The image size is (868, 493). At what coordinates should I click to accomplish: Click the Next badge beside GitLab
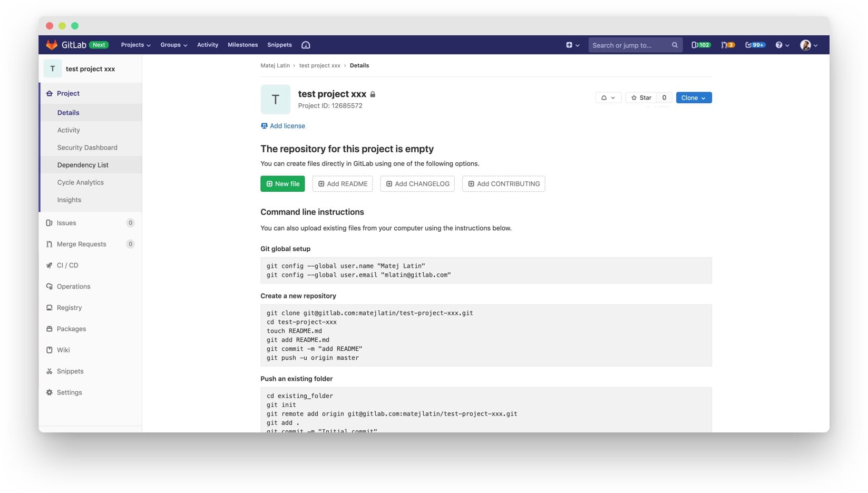point(99,45)
